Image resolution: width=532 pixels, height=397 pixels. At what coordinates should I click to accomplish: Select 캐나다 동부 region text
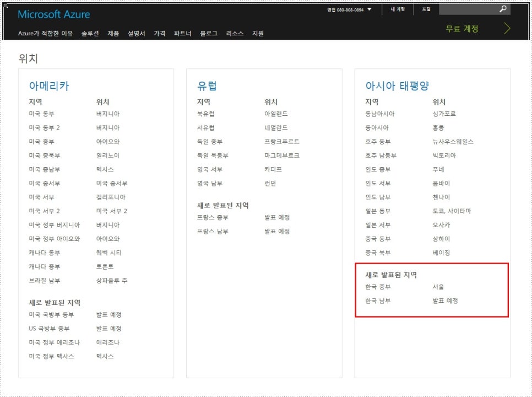45,253
